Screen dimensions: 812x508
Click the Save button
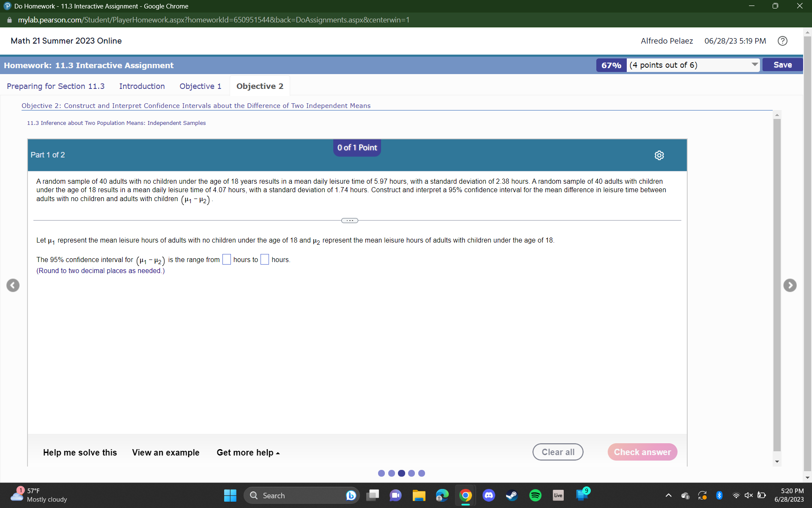pyautogui.click(x=782, y=64)
